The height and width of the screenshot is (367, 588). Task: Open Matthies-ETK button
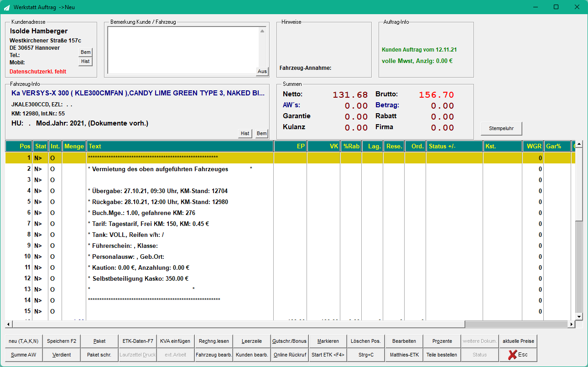click(404, 355)
